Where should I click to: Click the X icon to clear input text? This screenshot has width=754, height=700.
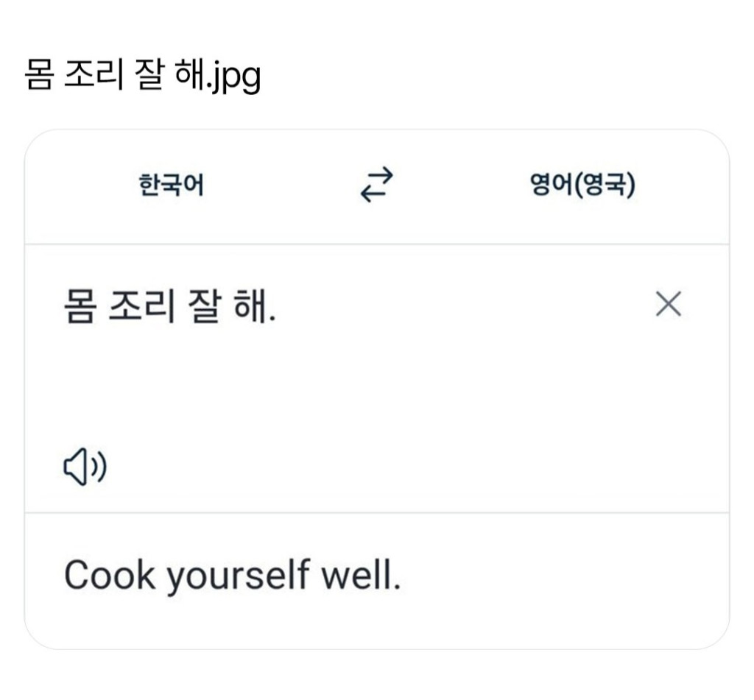(x=669, y=304)
